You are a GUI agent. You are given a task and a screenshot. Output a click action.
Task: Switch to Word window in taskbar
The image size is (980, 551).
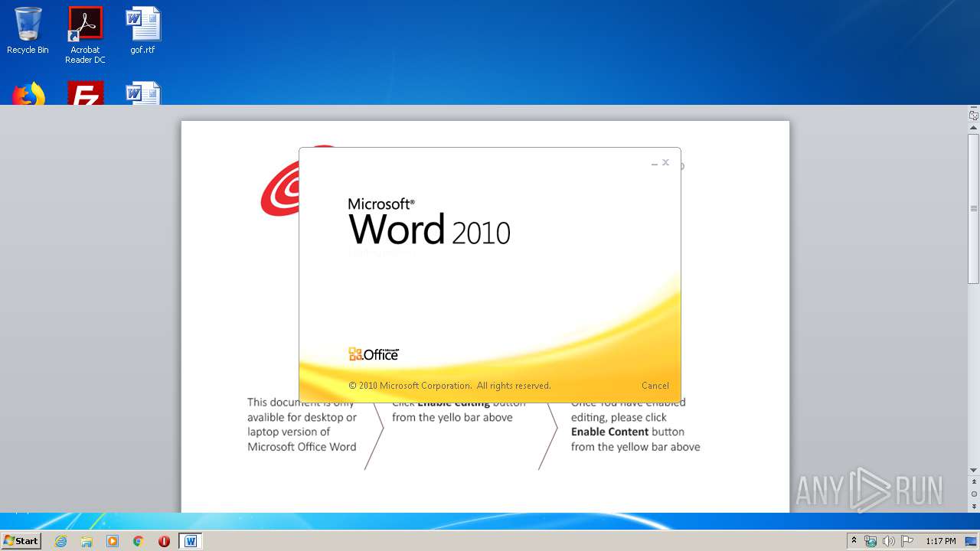[x=191, y=541]
